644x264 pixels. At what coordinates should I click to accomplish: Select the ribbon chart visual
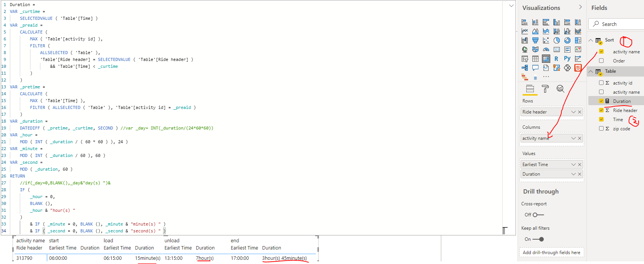pyautogui.click(x=578, y=31)
